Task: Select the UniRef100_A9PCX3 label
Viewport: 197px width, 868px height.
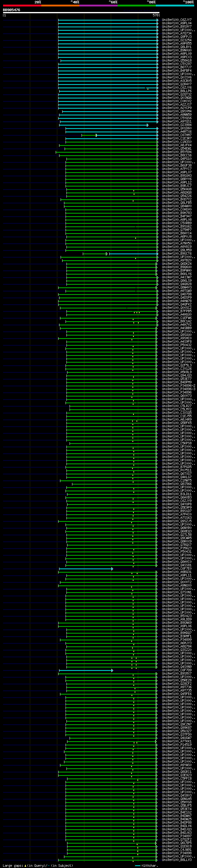Action: coord(177,57)
